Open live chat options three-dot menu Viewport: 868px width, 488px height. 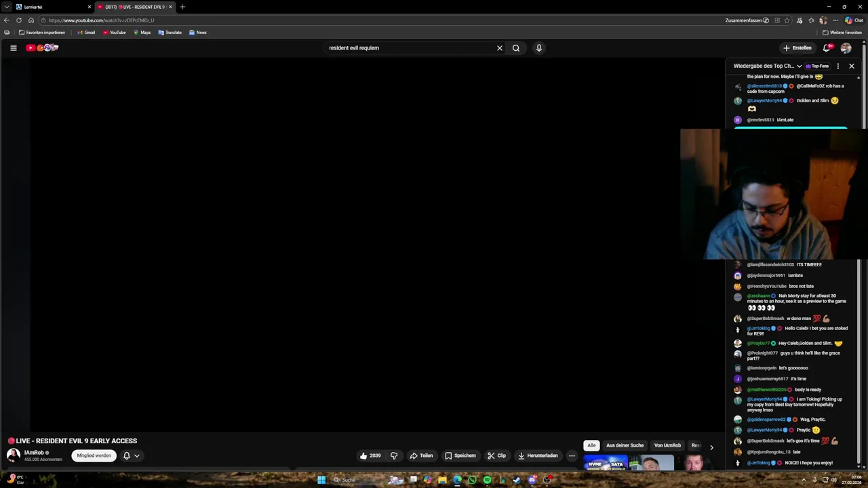838,66
